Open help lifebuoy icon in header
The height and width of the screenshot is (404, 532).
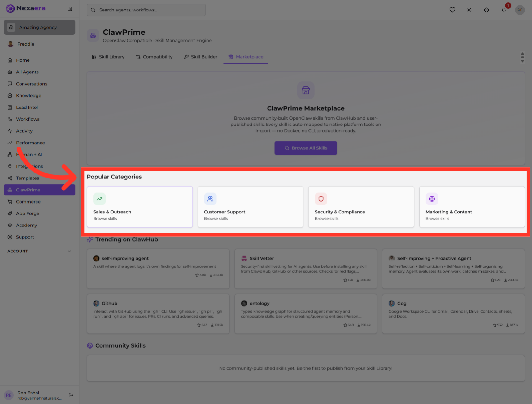click(x=486, y=10)
